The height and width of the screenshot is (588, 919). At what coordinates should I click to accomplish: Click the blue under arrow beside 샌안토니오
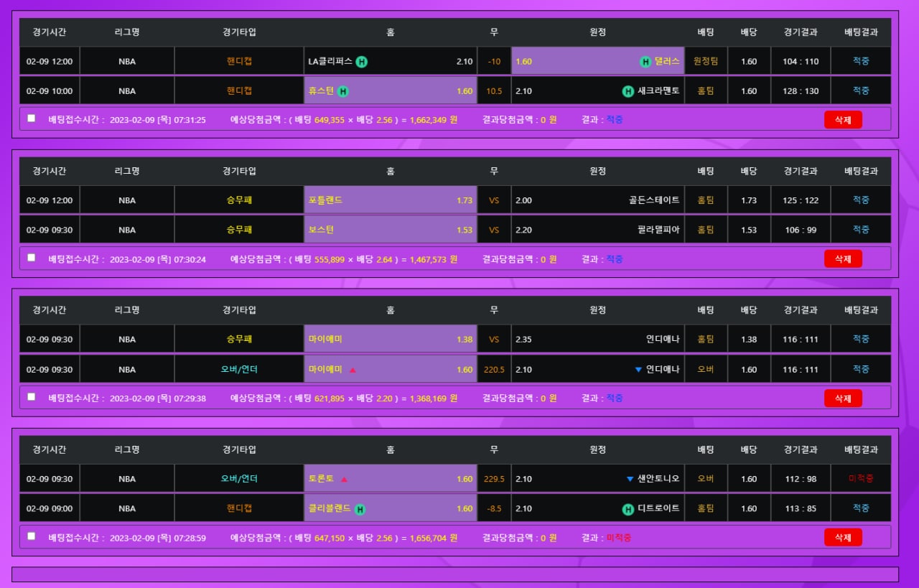click(630, 479)
